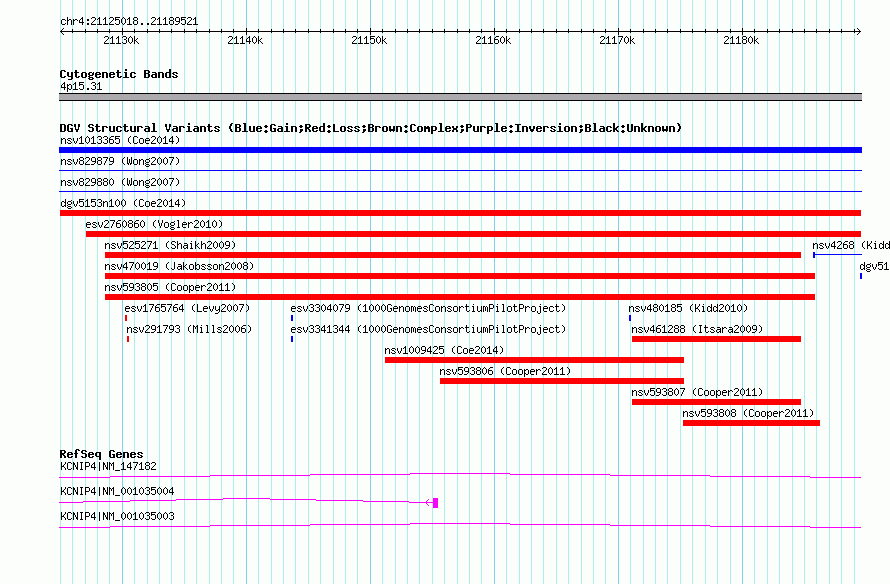Viewport: 890px width, 584px height.
Task: Click the nsv1013365 (Coe2014) label
Action: pos(120,140)
